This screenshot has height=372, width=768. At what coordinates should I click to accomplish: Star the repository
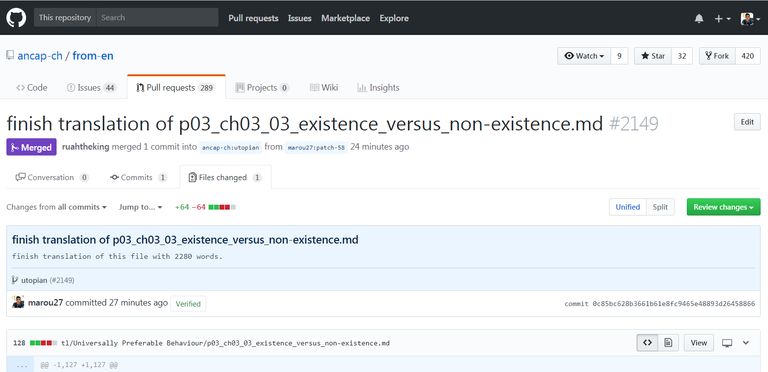click(653, 56)
